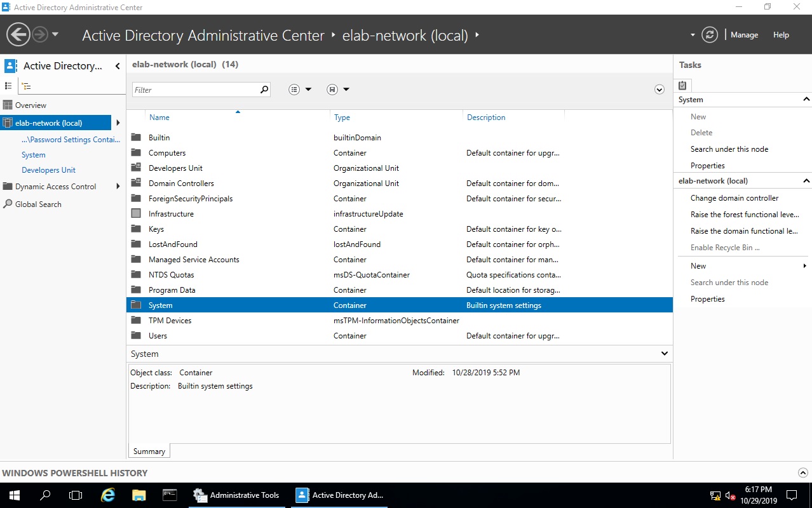Select the NTDS Quotas container icon
The width and height of the screenshot is (812, 508).
136,274
